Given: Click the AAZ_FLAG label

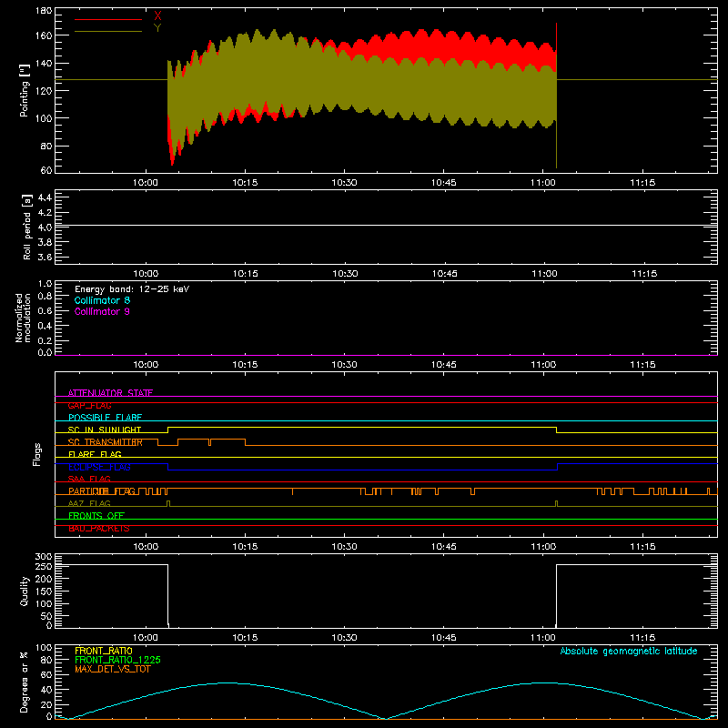Looking at the screenshot, I should pyautogui.click(x=89, y=503).
